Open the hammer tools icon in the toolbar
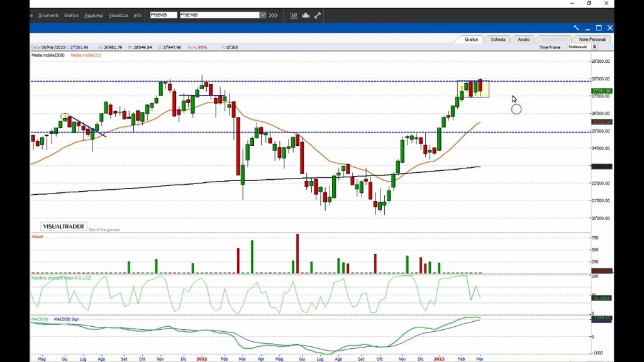Screen dimensions: 644x362 click(x=317, y=15)
